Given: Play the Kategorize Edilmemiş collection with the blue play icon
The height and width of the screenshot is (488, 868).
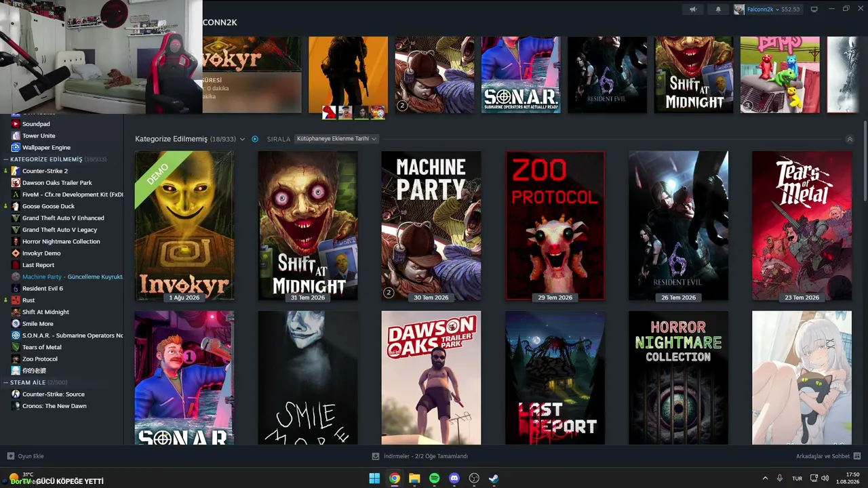Looking at the screenshot, I should [255, 139].
